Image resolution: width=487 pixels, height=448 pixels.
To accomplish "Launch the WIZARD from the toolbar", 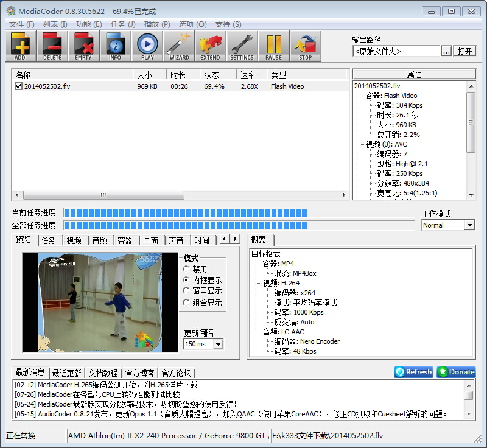I will (x=178, y=46).
